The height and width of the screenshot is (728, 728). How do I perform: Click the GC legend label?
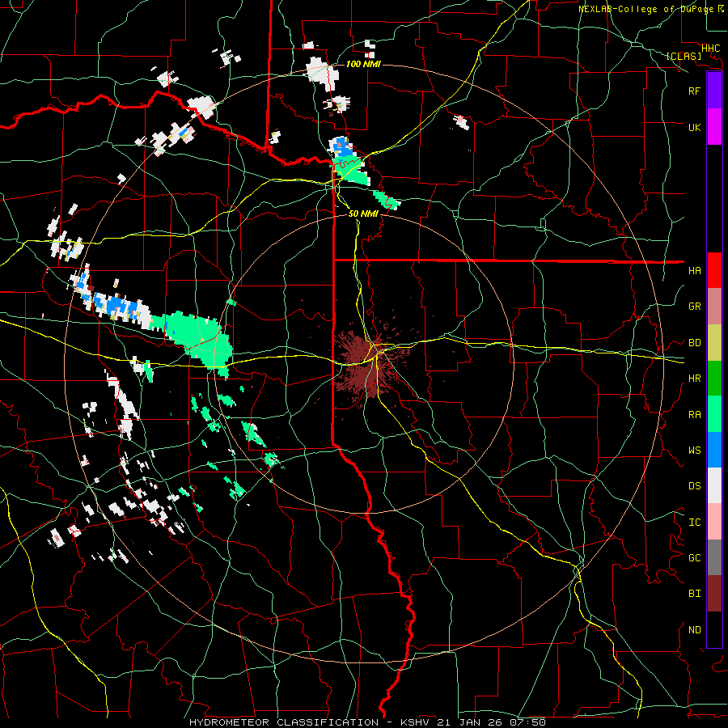[694, 558]
